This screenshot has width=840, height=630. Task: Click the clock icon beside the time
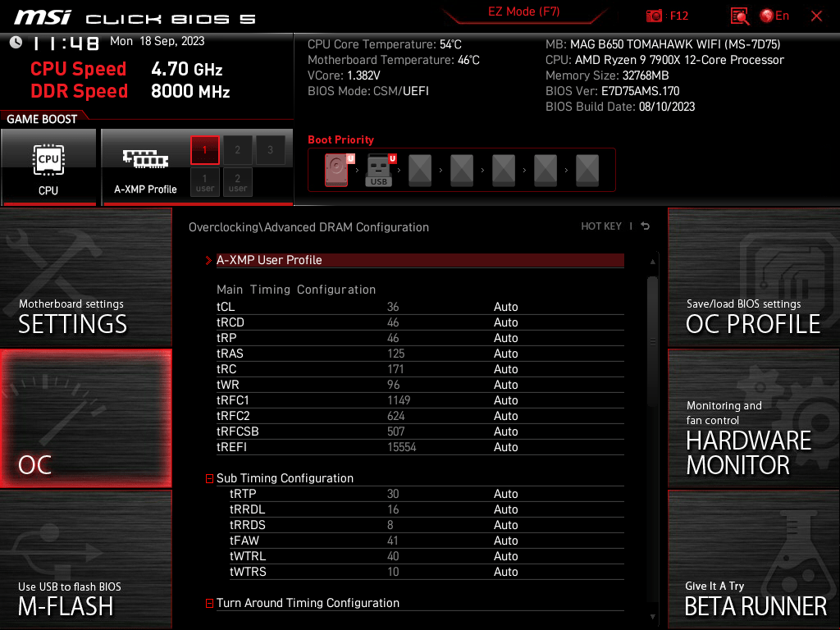(16, 42)
